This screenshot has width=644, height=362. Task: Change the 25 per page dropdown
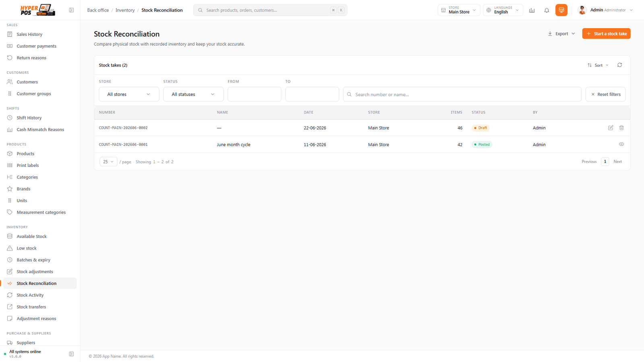coord(108,162)
